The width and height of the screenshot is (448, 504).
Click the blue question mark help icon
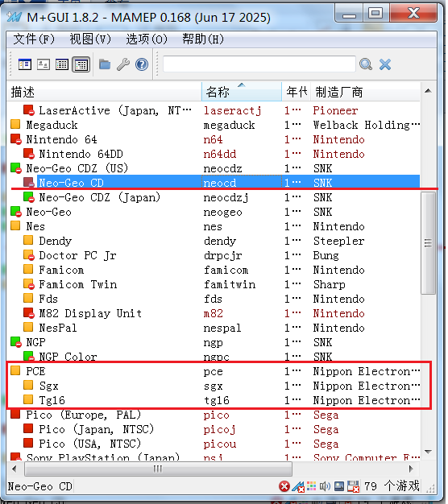pyautogui.click(x=142, y=64)
